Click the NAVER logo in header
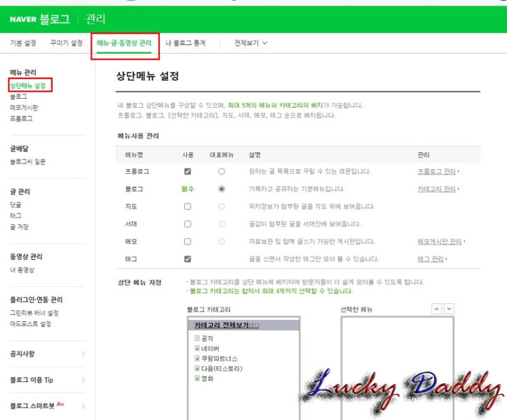 coord(23,19)
